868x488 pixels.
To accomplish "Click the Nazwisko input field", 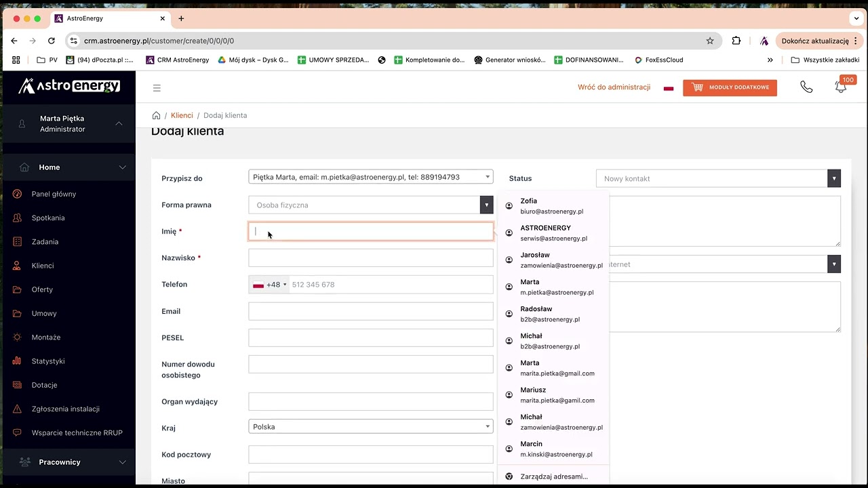I will pyautogui.click(x=370, y=258).
